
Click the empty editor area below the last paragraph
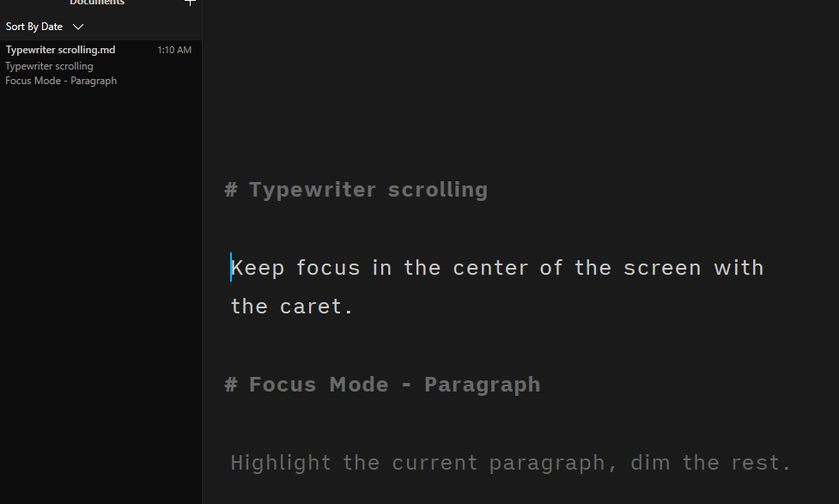[x=515, y=494]
